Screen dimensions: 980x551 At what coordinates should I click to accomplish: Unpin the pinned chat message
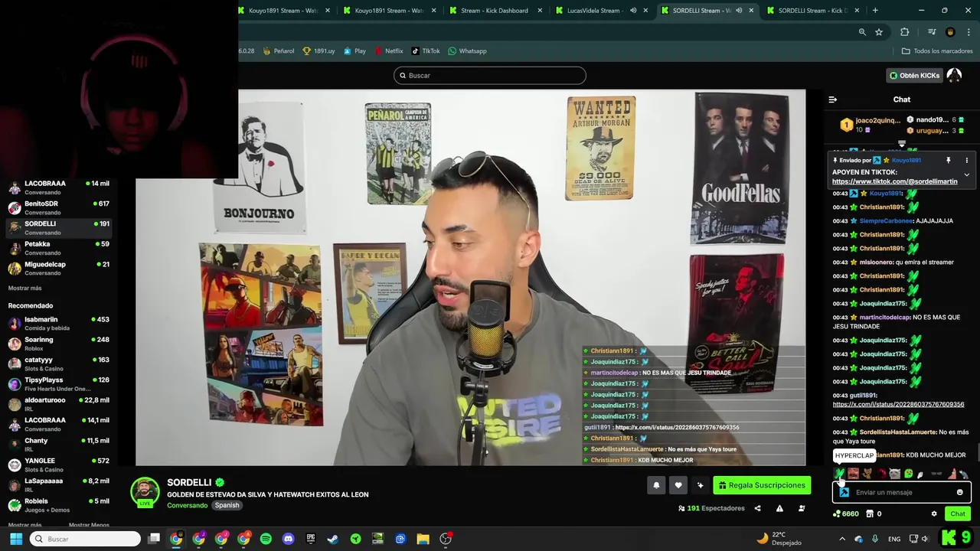point(948,161)
